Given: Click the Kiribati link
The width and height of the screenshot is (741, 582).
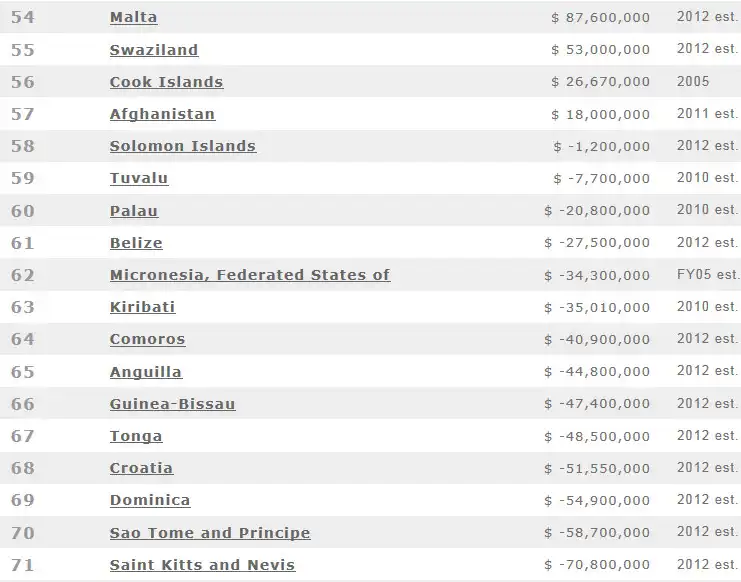Looking at the screenshot, I should (142, 307).
